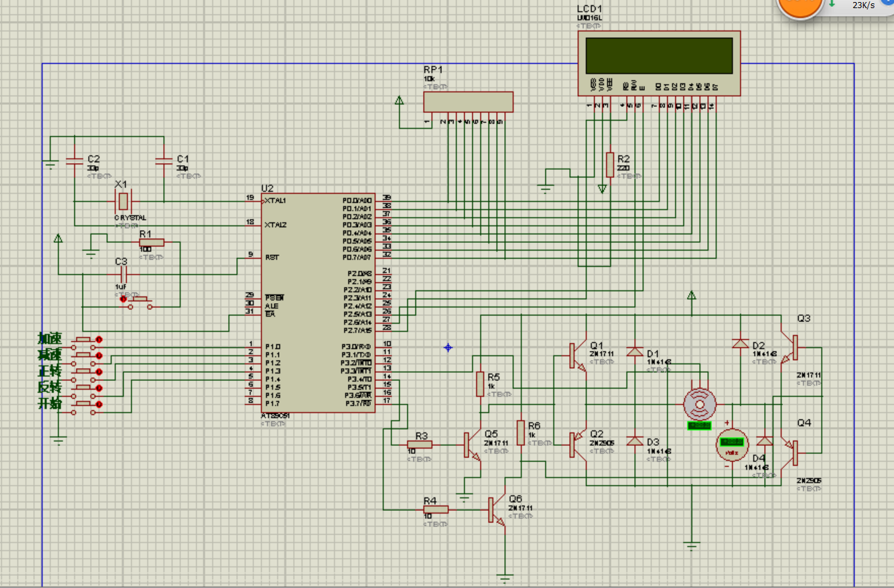Screen dimensions: 894x588
Task: Click the U2 microcontroller chip body
Action: point(318,302)
